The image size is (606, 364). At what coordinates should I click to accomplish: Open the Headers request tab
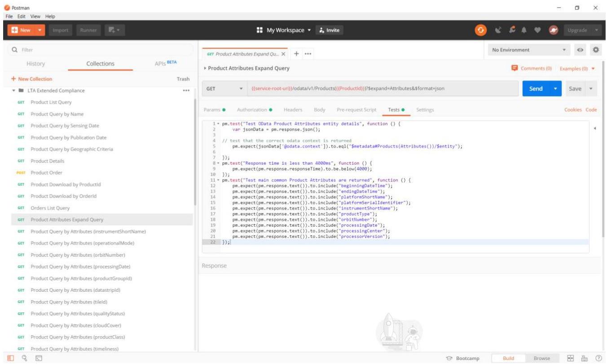pyautogui.click(x=293, y=110)
